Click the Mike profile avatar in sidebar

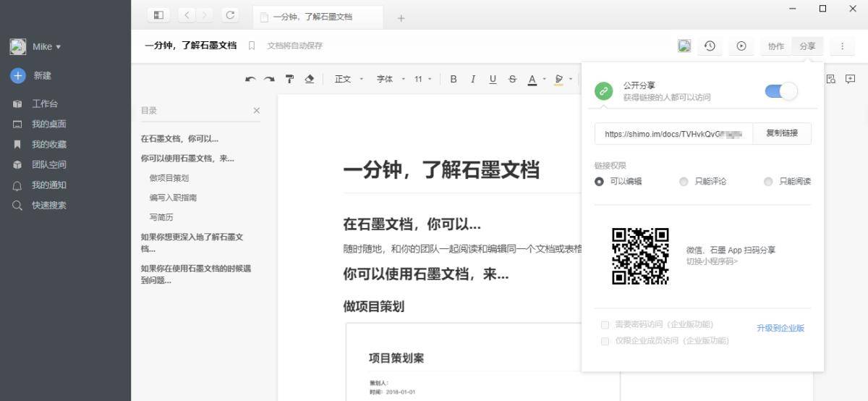(x=18, y=46)
